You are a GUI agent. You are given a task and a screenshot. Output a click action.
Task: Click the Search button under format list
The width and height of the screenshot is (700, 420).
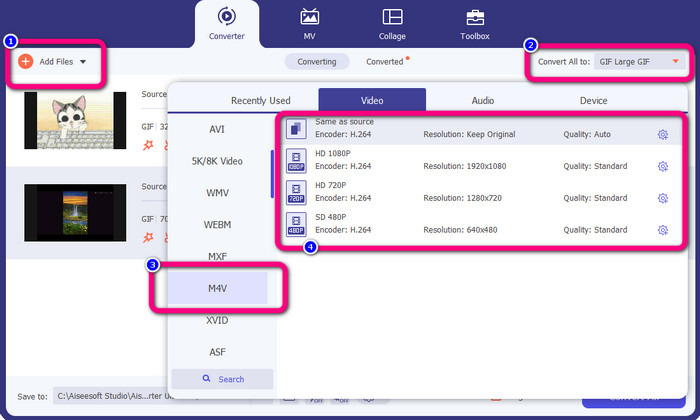pos(223,379)
